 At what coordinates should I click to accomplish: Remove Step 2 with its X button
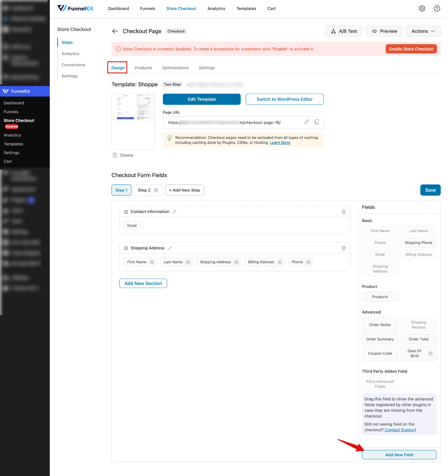tap(156, 190)
